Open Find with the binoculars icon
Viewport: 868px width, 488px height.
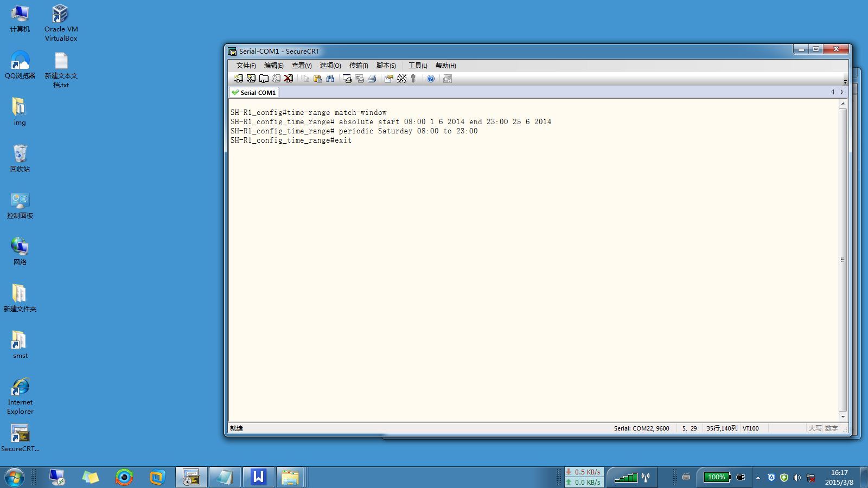tap(330, 79)
